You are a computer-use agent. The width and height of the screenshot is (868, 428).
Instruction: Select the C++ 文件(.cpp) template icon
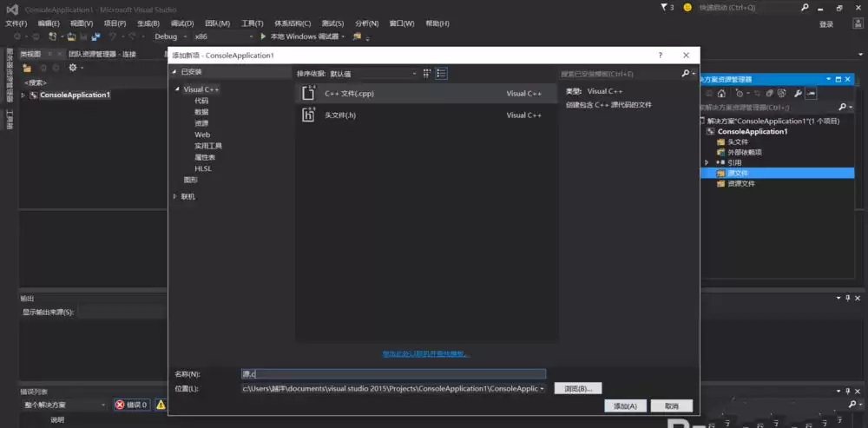coord(307,93)
